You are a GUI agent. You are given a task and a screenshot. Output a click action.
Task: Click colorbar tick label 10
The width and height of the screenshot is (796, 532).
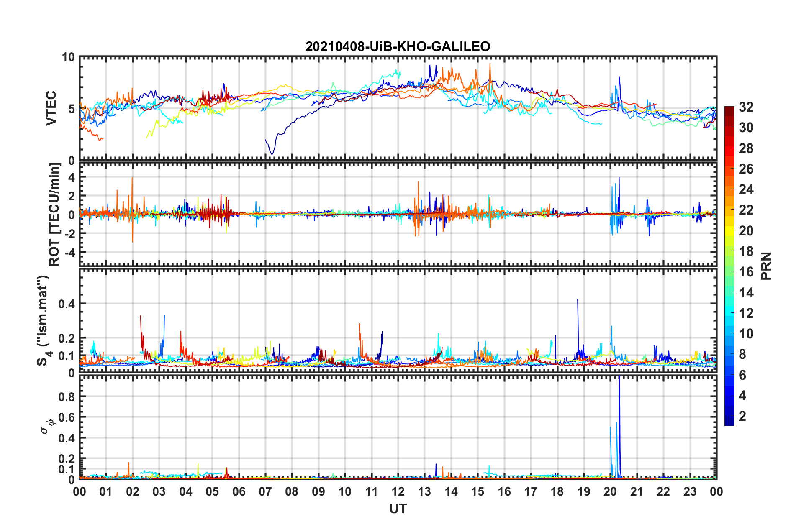(x=746, y=333)
